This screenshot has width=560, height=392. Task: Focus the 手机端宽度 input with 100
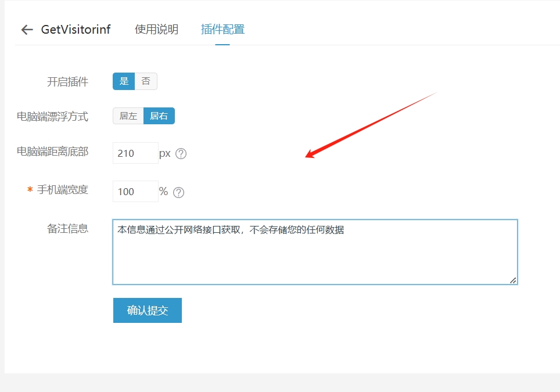[135, 192]
